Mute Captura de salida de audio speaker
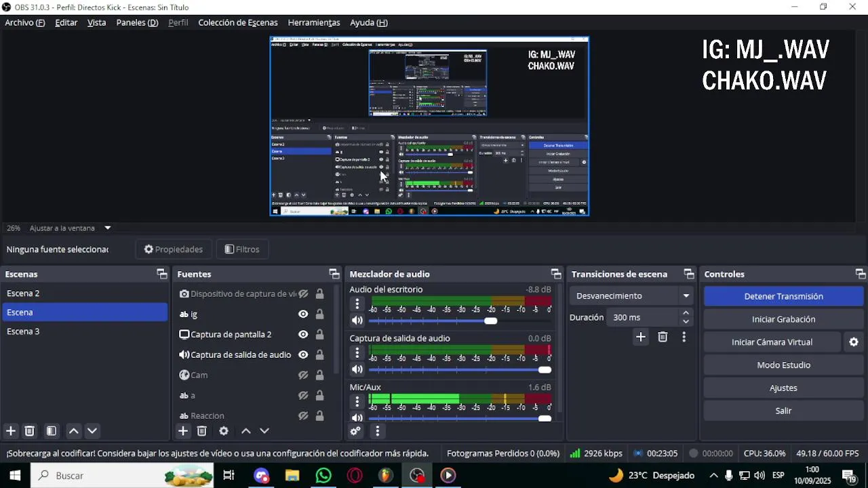The width and height of the screenshot is (868, 488). tap(357, 369)
